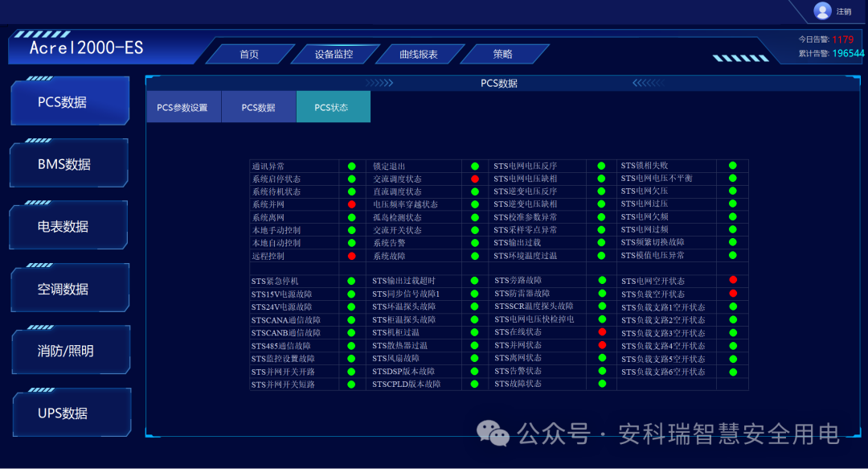Click the STS频繁切换故障 label
Viewport: 868px width, 469px height.
(653, 242)
